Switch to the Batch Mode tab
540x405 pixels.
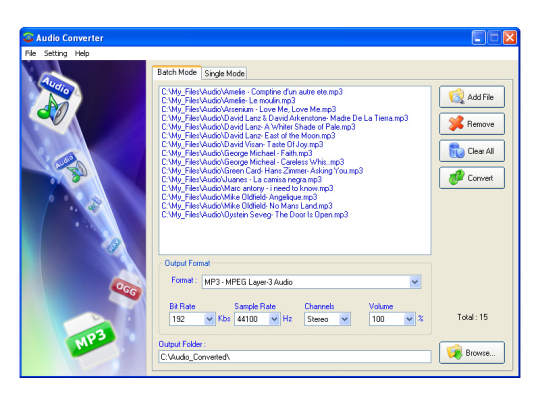[177, 72]
